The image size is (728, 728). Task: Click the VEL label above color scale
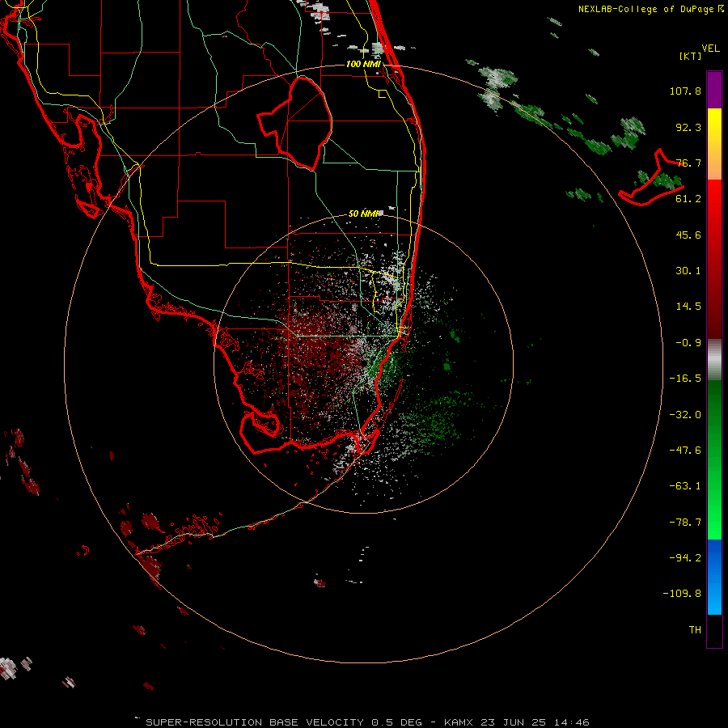(x=710, y=49)
